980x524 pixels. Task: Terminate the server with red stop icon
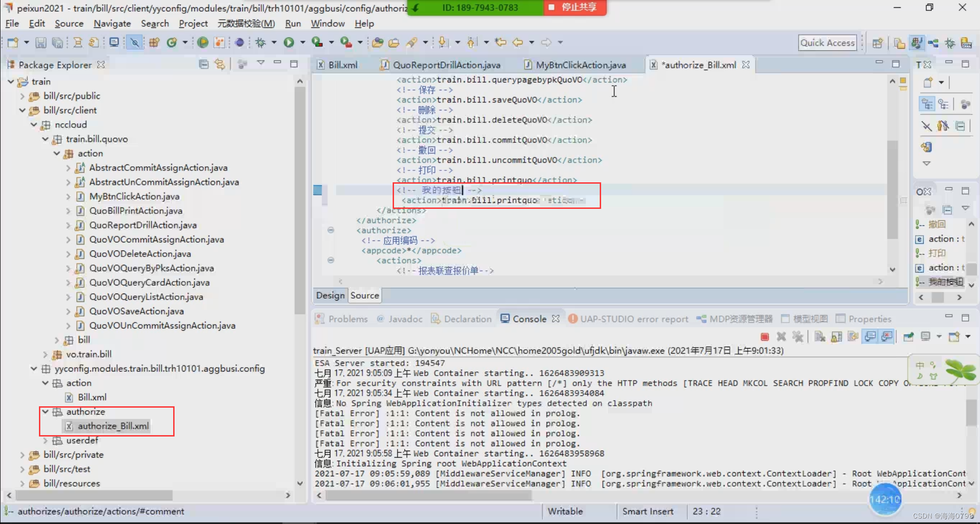pyautogui.click(x=765, y=337)
